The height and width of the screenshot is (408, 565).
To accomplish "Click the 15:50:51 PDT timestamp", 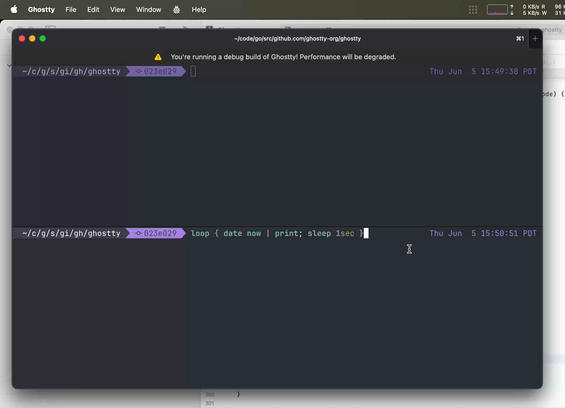I will click(x=508, y=233).
